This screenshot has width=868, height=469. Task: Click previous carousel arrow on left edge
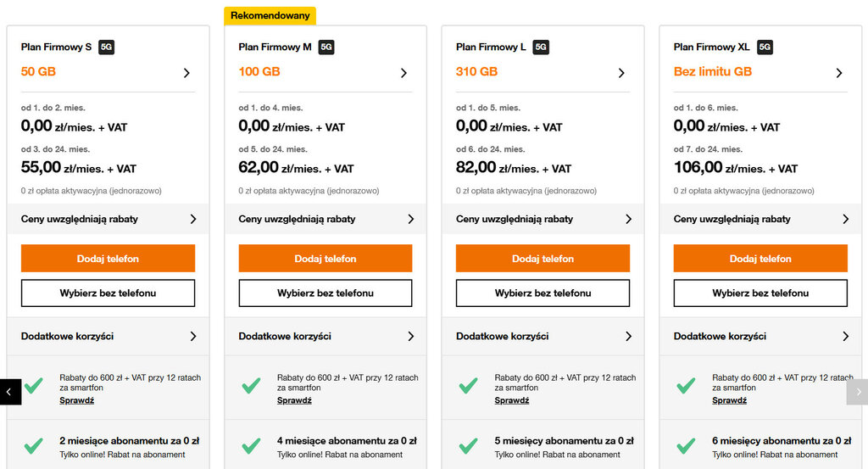[x=9, y=391]
